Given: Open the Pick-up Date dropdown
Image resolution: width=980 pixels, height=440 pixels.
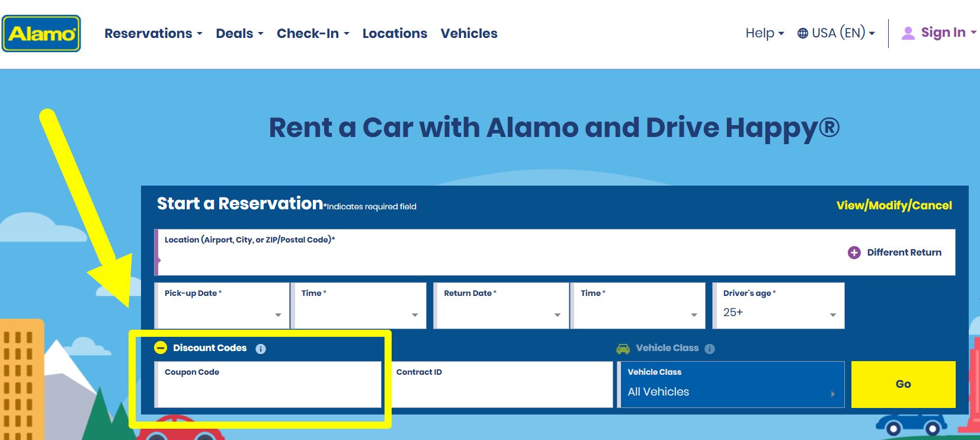Looking at the screenshot, I should tap(222, 306).
